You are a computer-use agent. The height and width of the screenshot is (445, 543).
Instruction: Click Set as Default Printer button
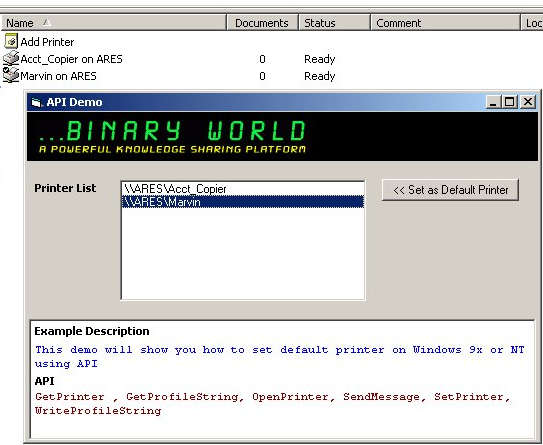(450, 190)
